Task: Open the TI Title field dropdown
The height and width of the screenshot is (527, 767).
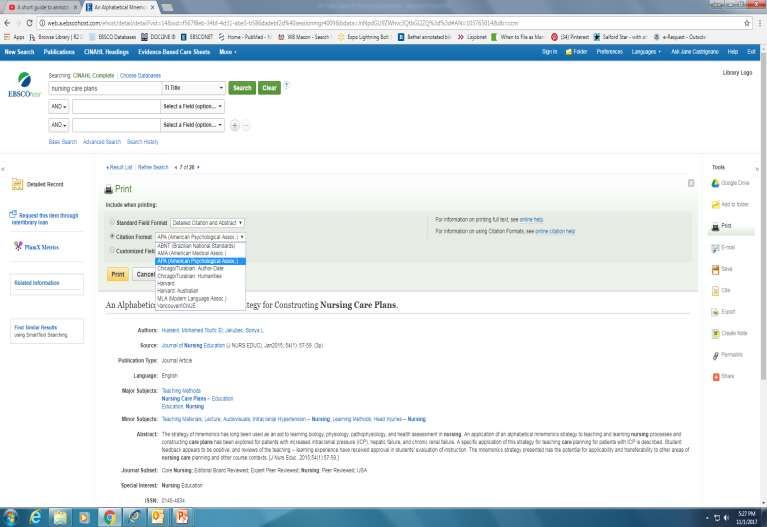Action: 193,88
